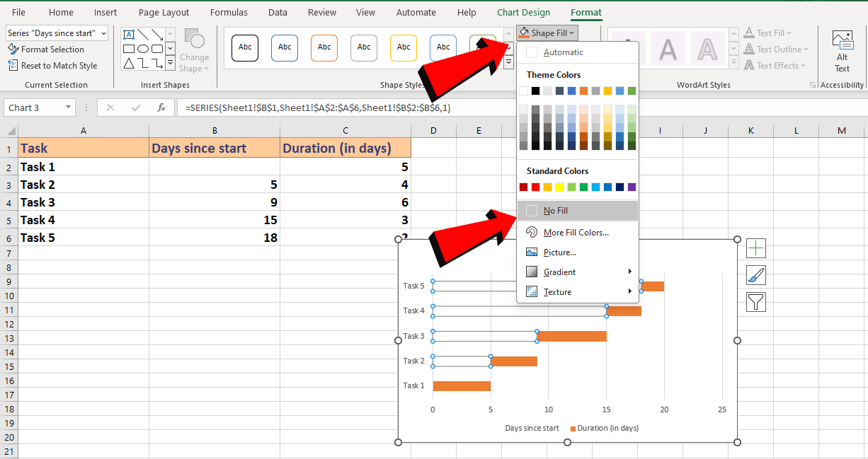This screenshot has height=459, width=868.
Task: Select the Oval shape tool
Action: (143, 49)
